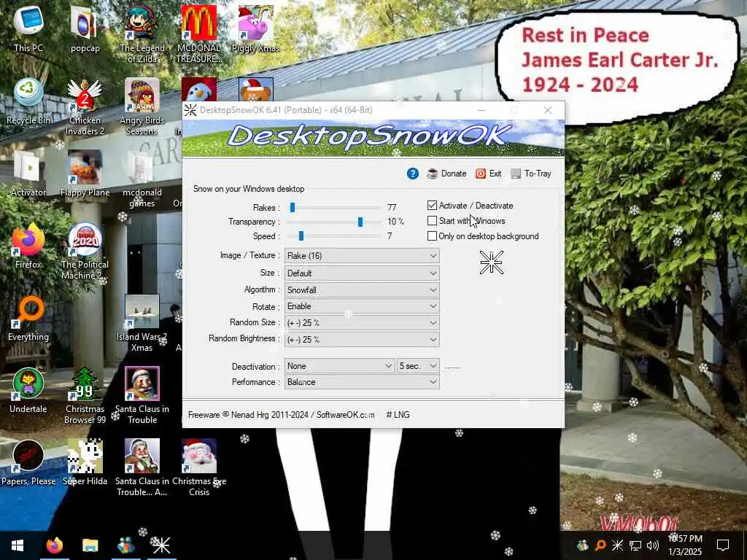
Task: Click the Everything search tray icon
Action: click(x=600, y=545)
